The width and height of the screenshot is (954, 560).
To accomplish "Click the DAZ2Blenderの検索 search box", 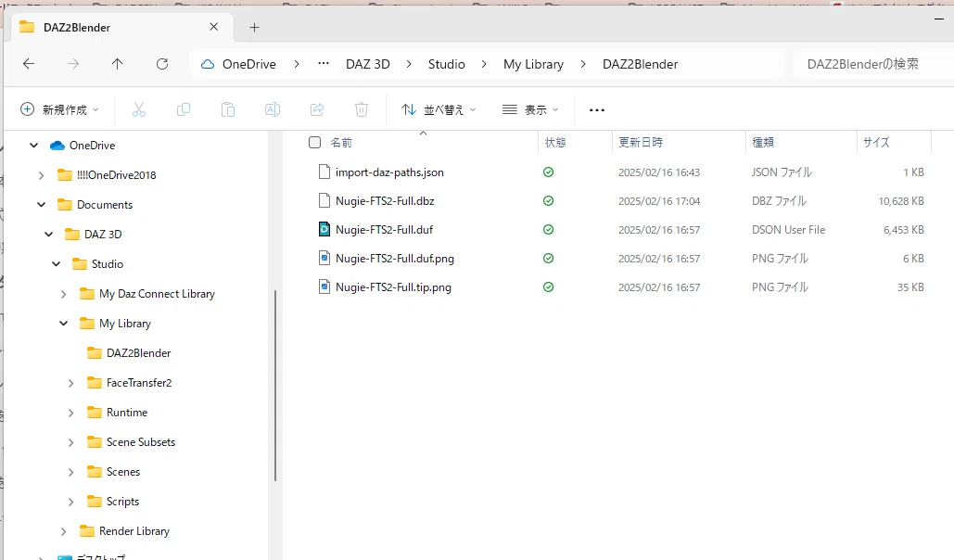I will tap(873, 64).
